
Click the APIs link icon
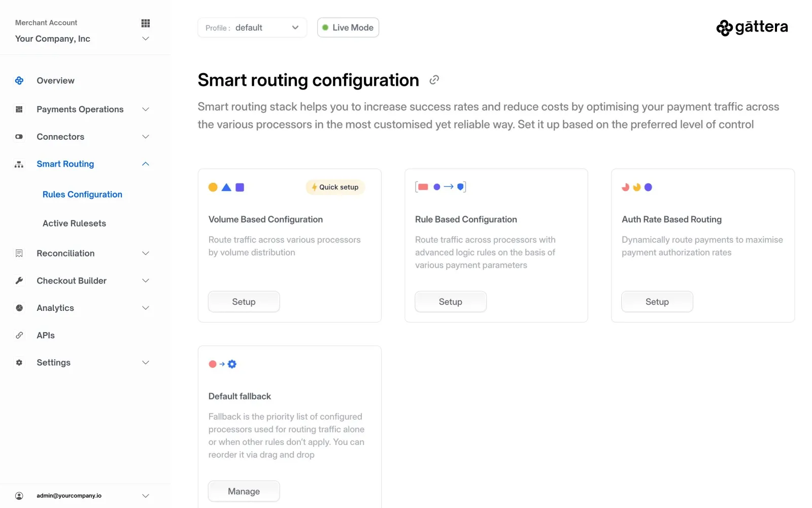coord(19,335)
